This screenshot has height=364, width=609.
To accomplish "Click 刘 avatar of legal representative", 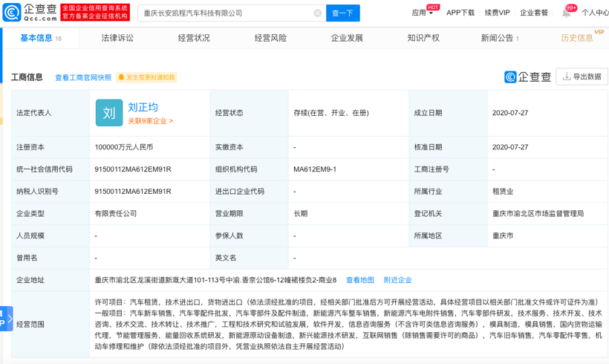I will (x=109, y=113).
